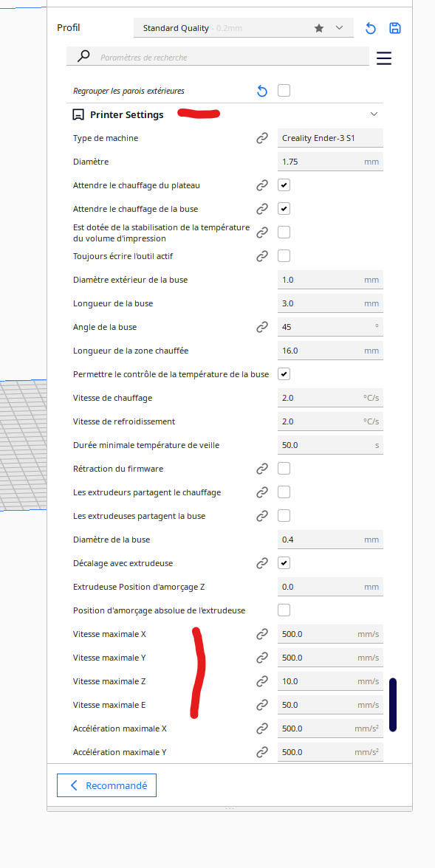Click link icon beside Accélération maximale X
The width and height of the screenshot is (435, 868).
pyautogui.click(x=262, y=728)
